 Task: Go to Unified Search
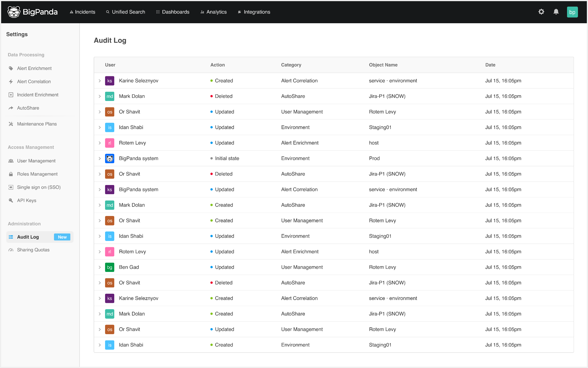[125, 12]
